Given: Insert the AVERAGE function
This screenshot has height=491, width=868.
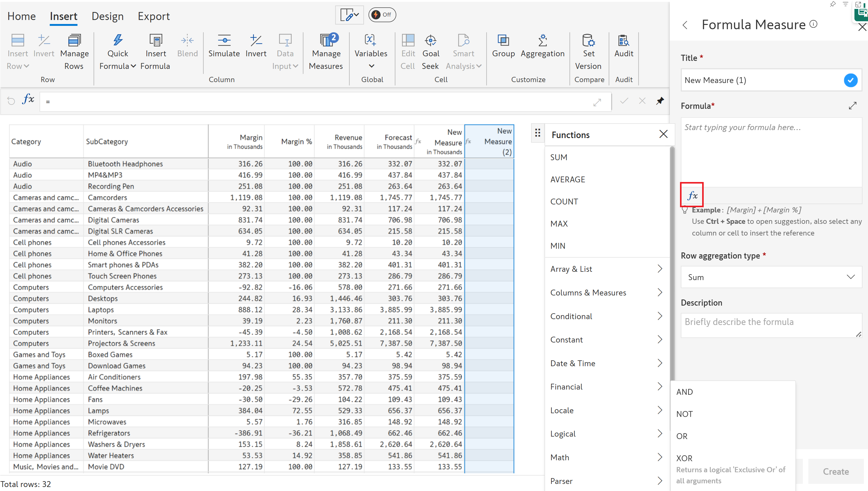Looking at the screenshot, I should [x=568, y=180].
